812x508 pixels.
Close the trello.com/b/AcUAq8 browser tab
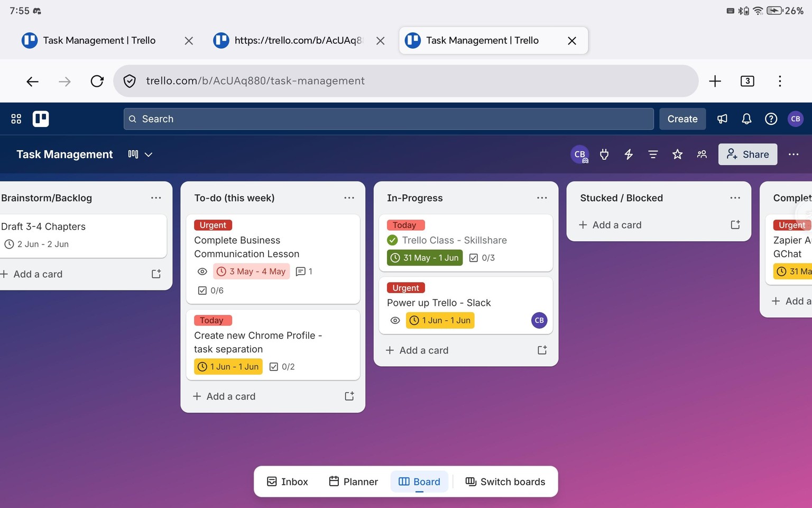click(380, 41)
